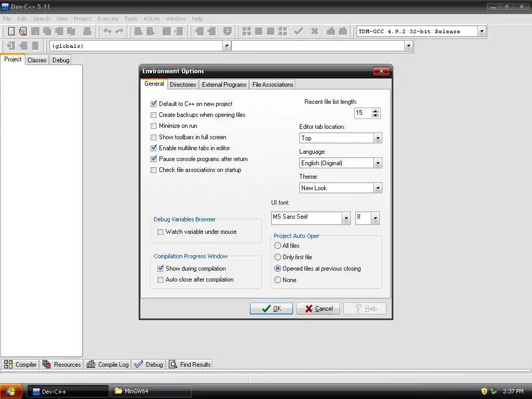Click OK to apply environment options

coord(271,309)
